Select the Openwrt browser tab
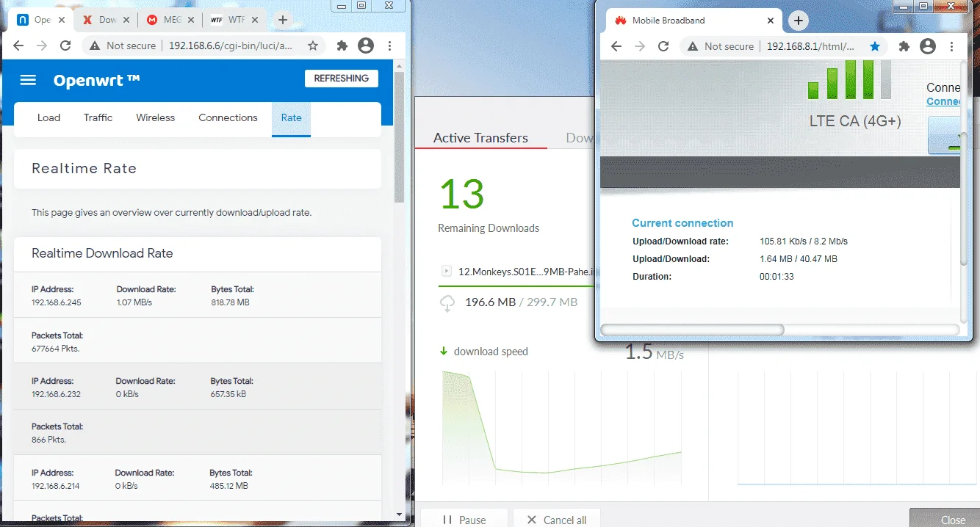The height and width of the screenshot is (527, 980). (40, 20)
